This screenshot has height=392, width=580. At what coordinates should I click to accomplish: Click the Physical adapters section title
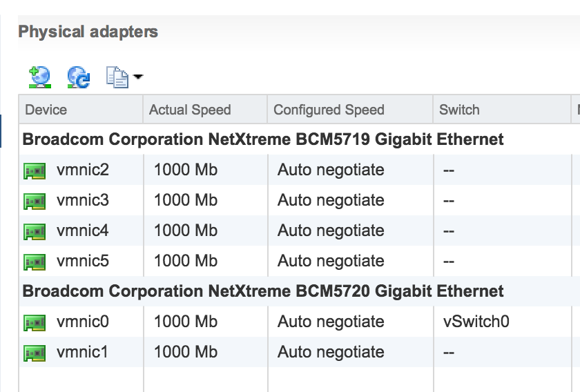point(88,32)
